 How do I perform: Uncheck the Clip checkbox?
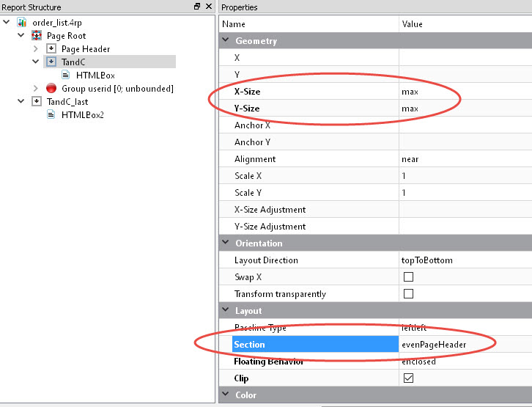pos(408,378)
